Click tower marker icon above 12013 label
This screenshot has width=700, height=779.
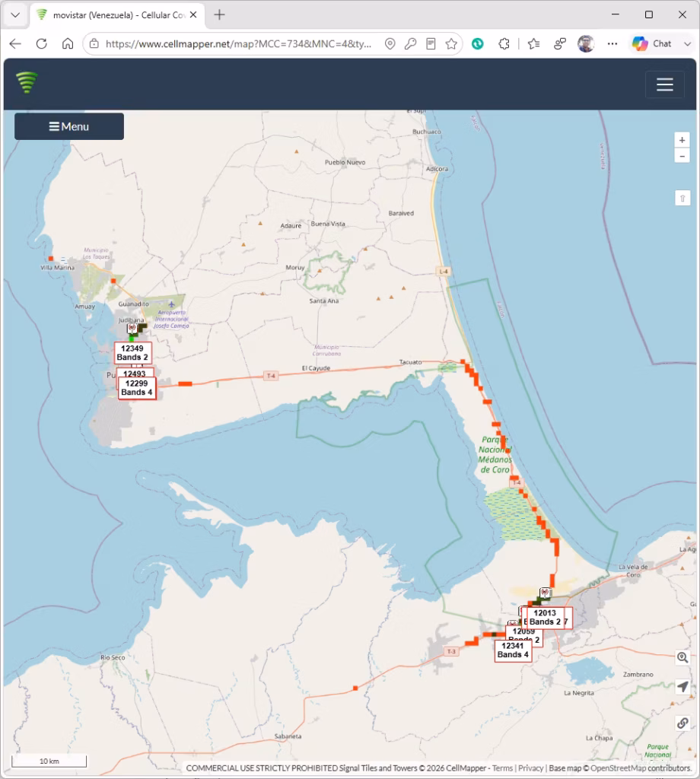tap(545, 592)
